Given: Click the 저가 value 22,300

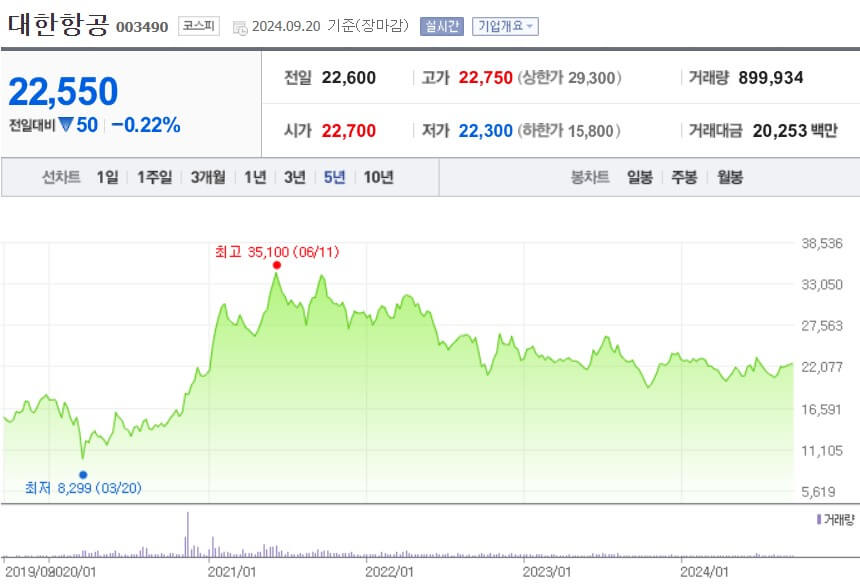Looking at the screenshot, I should (x=485, y=131).
